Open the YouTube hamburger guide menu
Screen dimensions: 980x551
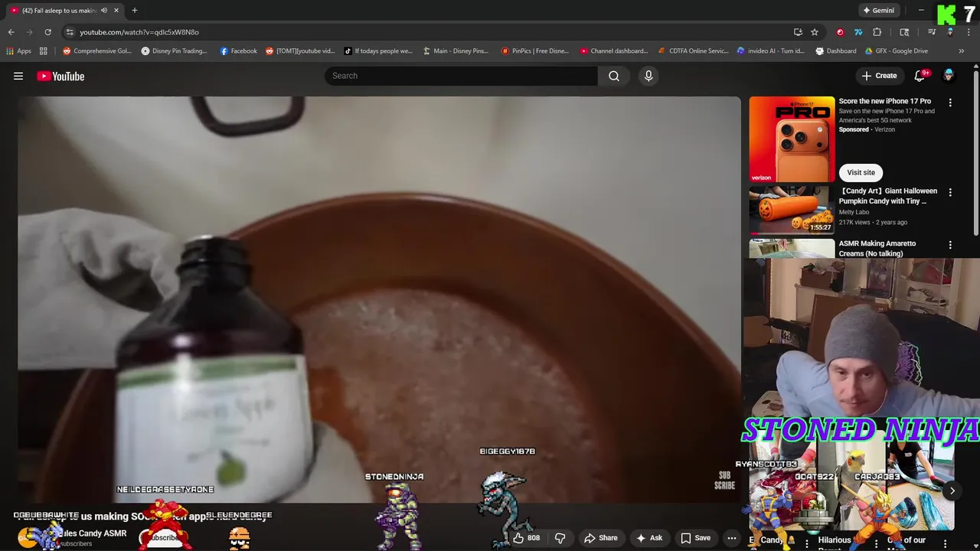pyautogui.click(x=18, y=76)
